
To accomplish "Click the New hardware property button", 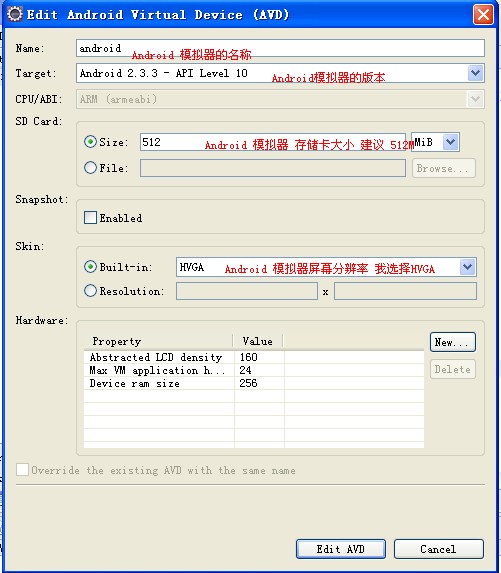I will (x=453, y=342).
